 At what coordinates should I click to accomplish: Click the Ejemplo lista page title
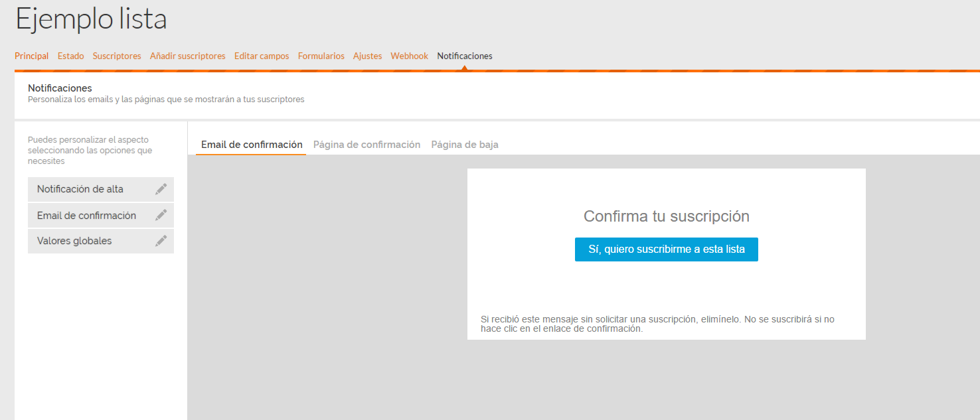(x=91, y=19)
